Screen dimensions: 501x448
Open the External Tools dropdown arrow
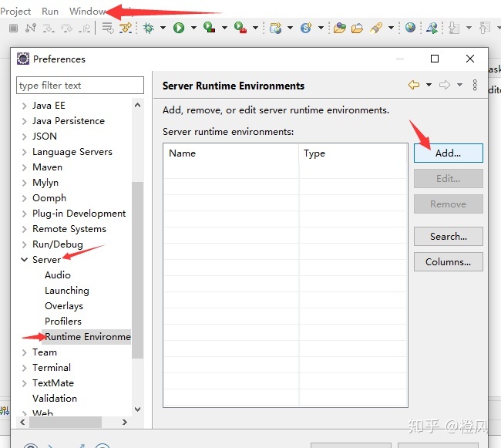[255, 28]
